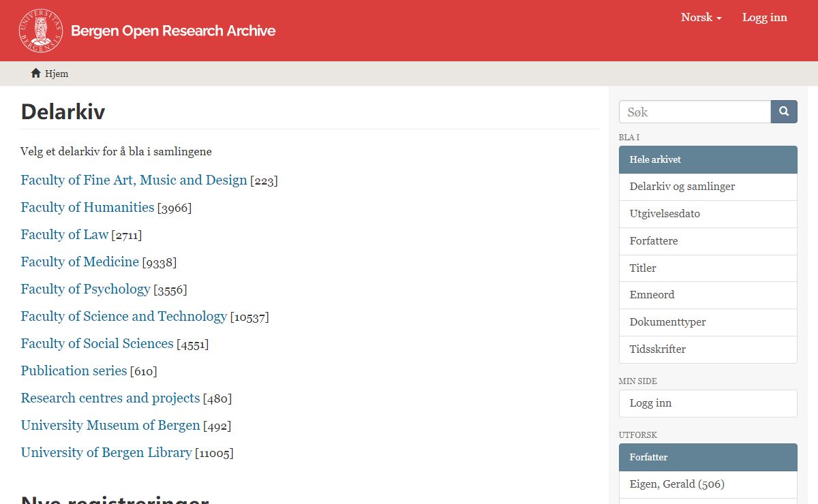Open Faculty of Medicine community
Image resolution: width=818 pixels, height=504 pixels.
pos(80,262)
